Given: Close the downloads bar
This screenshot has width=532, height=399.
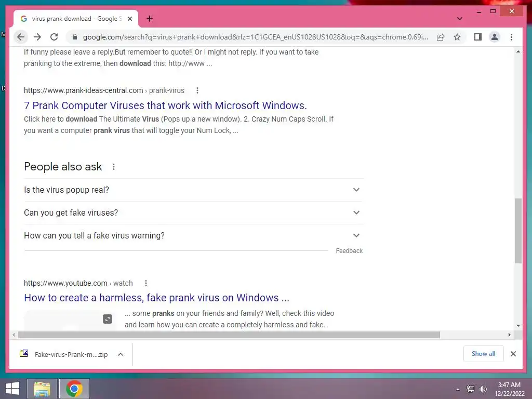Looking at the screenshot, I should (513, 354).
